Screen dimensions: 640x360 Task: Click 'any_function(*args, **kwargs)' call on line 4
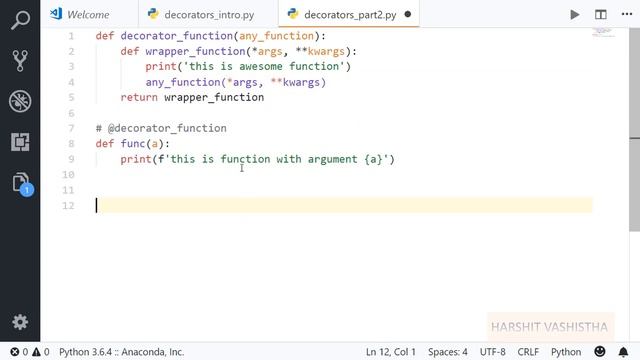point(236,82)
